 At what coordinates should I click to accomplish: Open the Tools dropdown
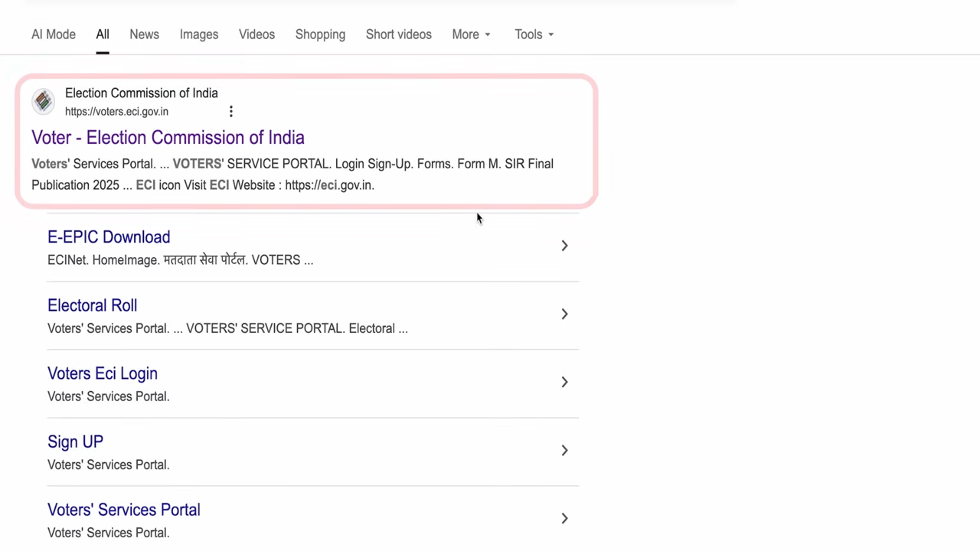(x=534, y=34)
